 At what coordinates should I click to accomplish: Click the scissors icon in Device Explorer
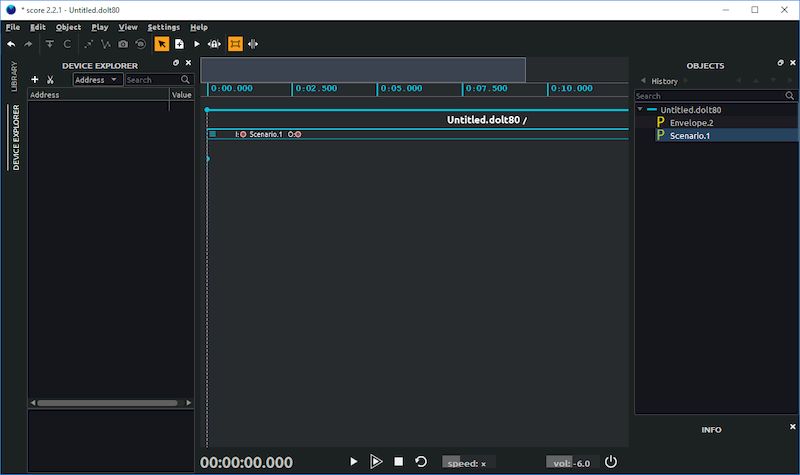click(50, 80)
